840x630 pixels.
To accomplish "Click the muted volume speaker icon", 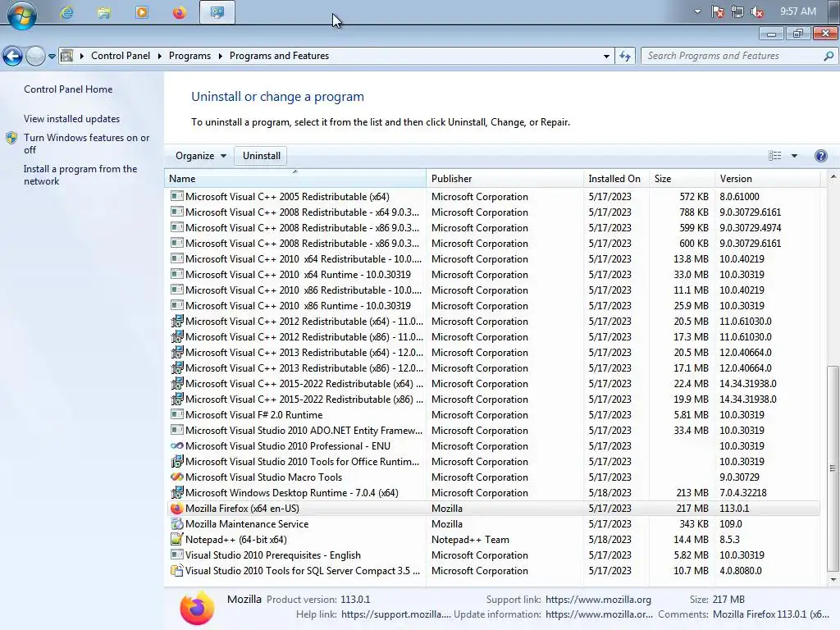I will (x=757, y=11).
